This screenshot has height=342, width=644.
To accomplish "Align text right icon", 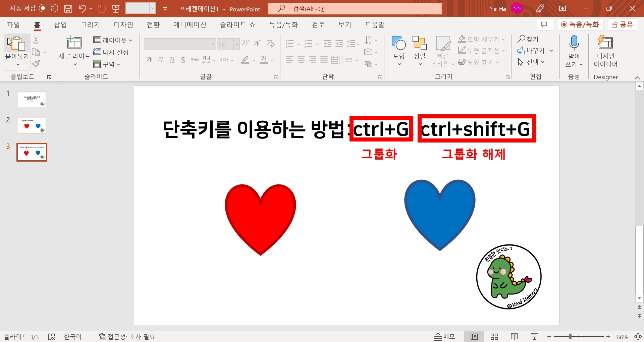I will pyautogui.click(x=313, y=60).
